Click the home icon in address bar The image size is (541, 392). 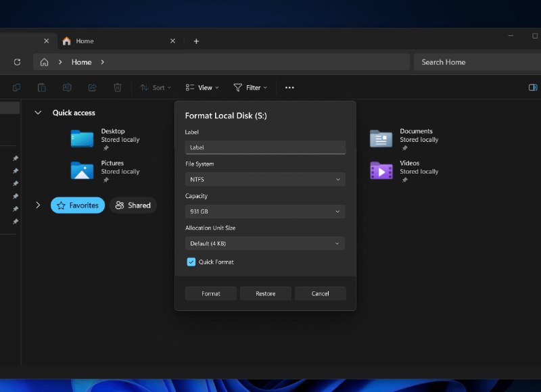tap(44, 62)
